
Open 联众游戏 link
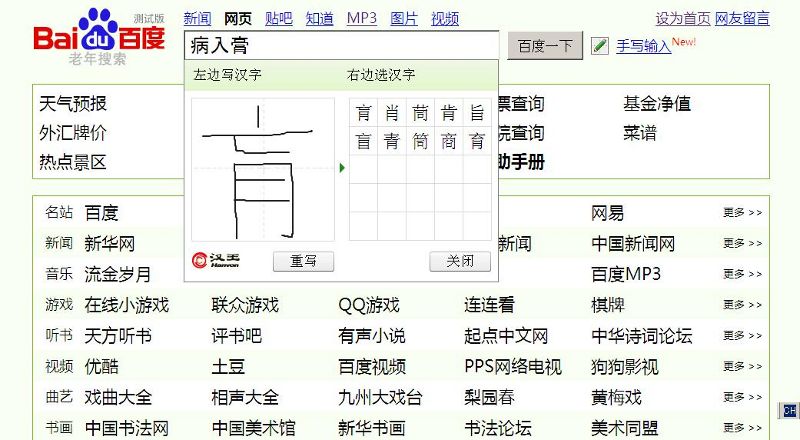point(245,305)
